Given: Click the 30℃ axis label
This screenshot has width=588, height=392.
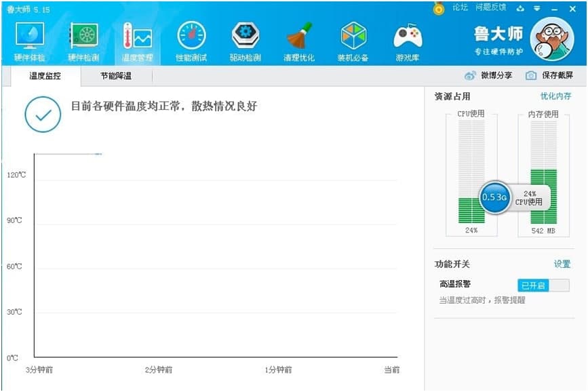Looking at the screenshot, I should (x=14, y=312).
